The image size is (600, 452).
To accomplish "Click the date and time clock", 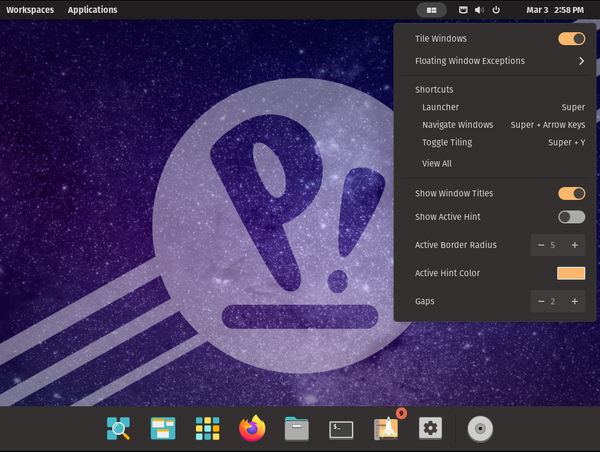I will (555, 10).
